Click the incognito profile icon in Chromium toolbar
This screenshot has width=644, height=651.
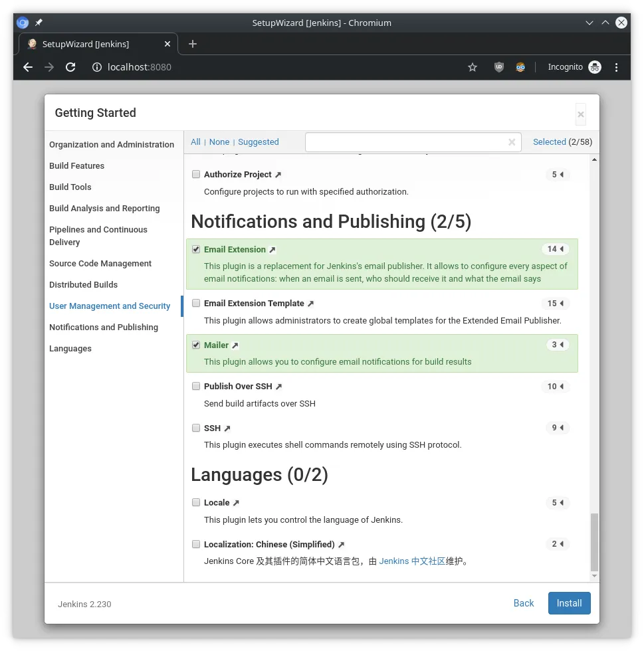594,66
